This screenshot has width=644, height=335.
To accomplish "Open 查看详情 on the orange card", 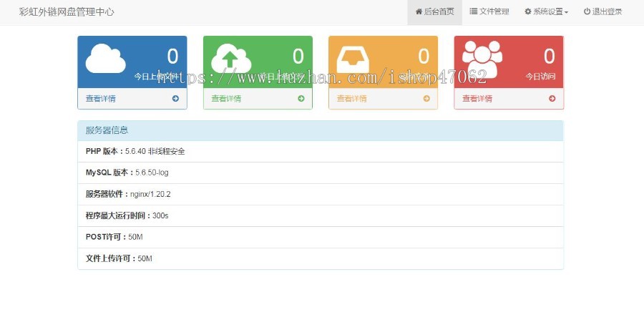I will coord(351,99).
